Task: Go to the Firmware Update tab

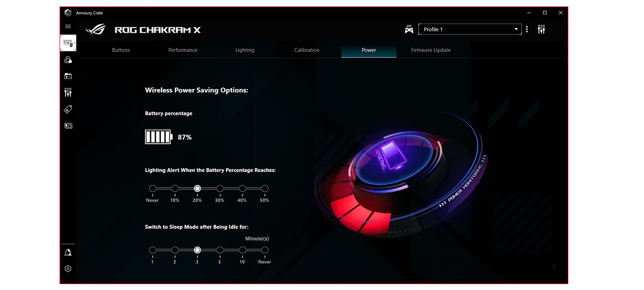Action: tap(430, 50)
